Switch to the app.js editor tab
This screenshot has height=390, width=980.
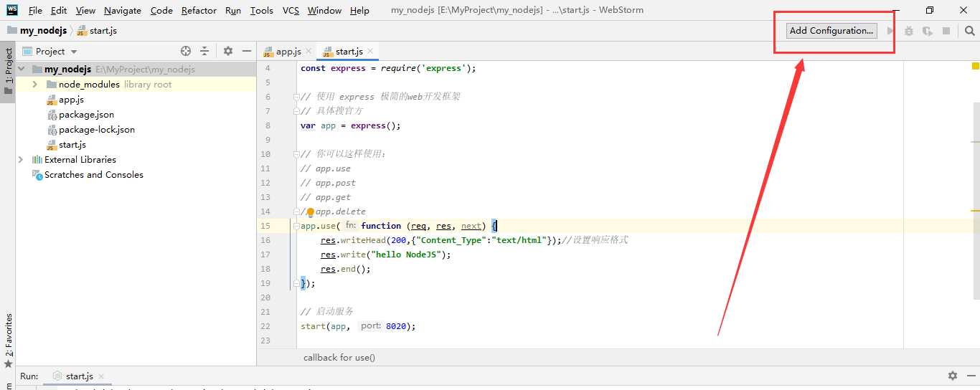[287, 51]
